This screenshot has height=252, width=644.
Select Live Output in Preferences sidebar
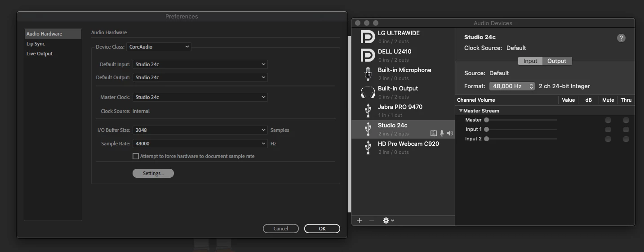tap(53, 54)
